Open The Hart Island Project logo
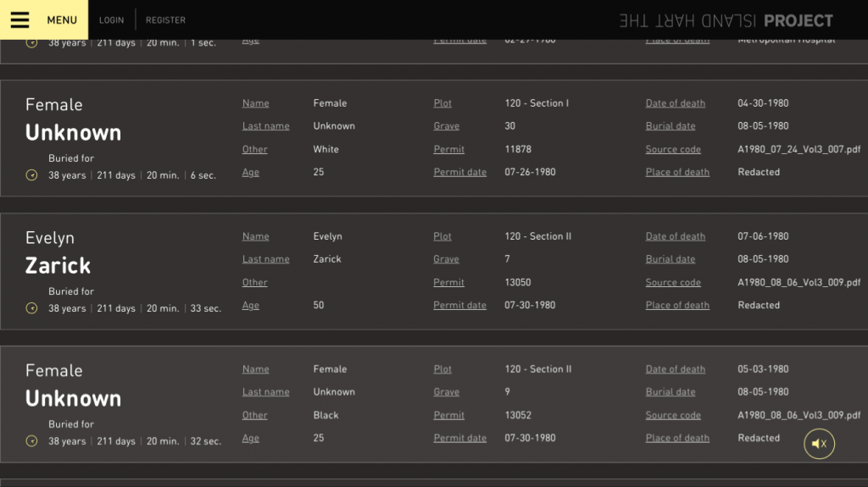 726,20
